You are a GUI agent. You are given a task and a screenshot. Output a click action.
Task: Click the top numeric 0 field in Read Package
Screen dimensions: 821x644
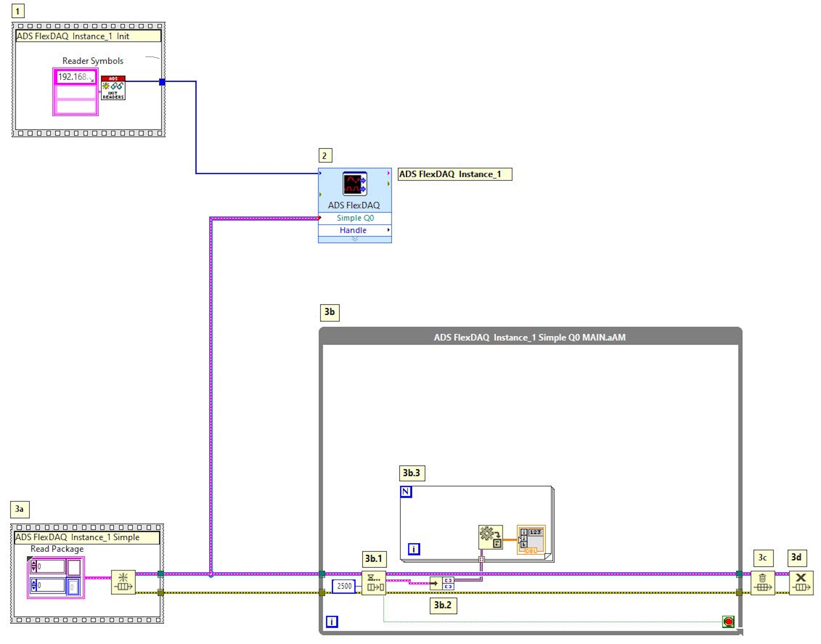pos(50,566)
